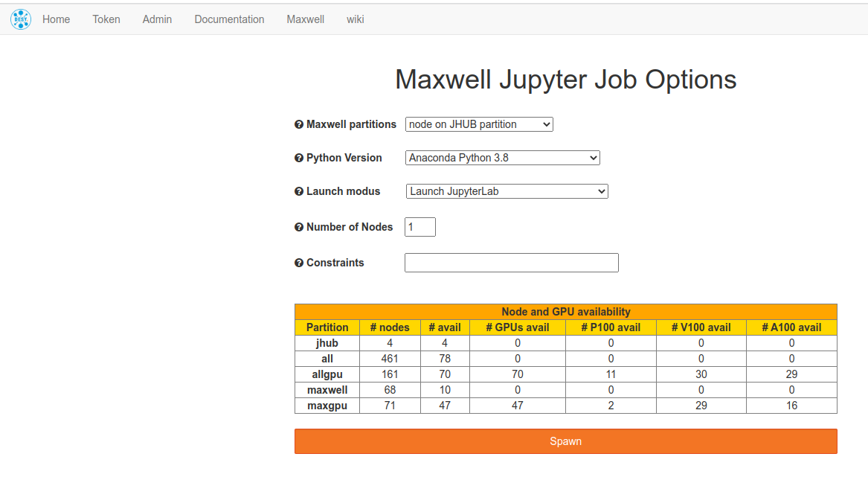Click the '# A100 avail' column header
The image size is (868, 480).
(x=791, y=327)
